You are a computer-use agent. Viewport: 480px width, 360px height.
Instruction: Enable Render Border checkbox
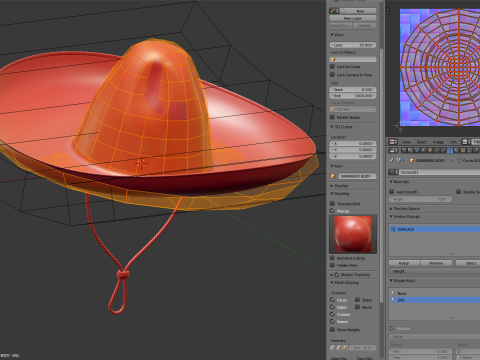coord(332,117)
